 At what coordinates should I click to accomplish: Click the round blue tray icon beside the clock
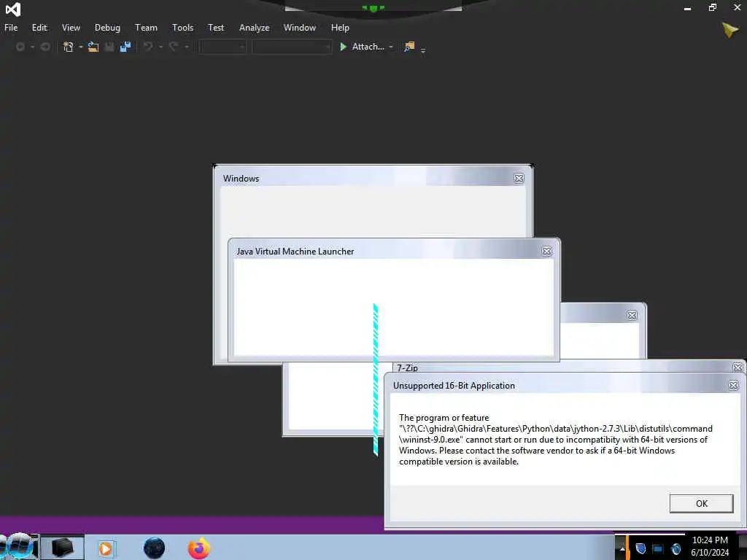pos(676,549)
